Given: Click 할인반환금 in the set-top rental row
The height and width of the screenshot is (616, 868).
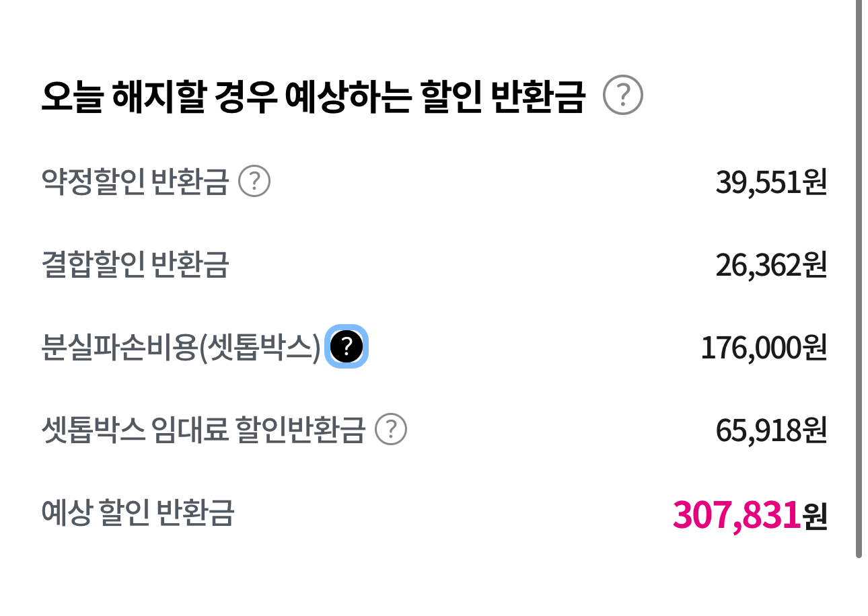Looking at the screenshot, I should 300,430.
